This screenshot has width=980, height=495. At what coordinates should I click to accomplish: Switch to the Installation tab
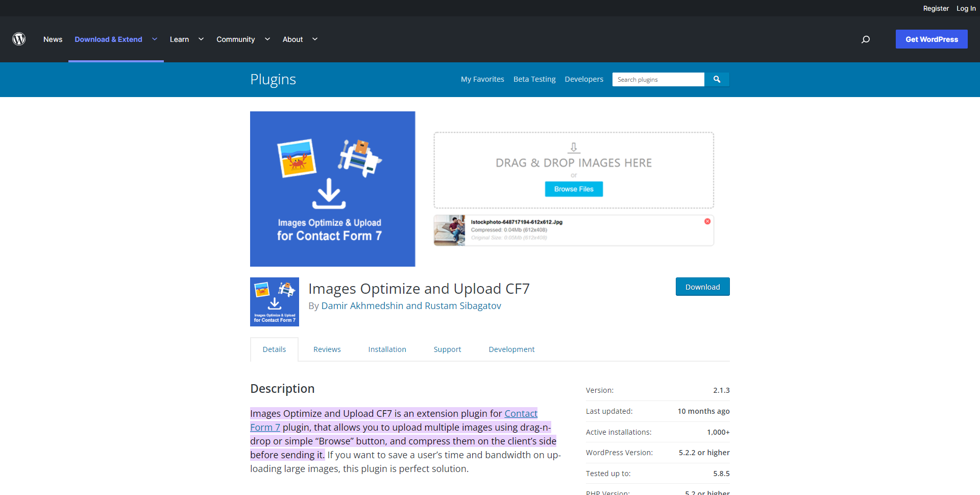coord(387,349)
